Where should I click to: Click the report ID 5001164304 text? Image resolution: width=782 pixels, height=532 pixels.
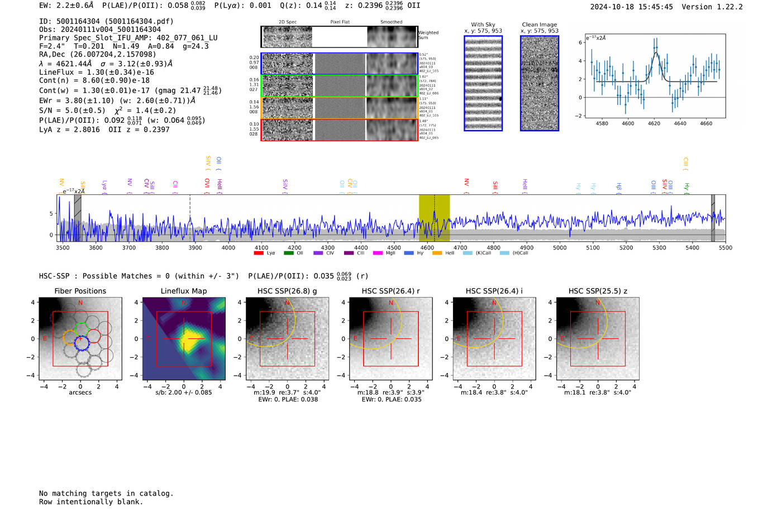pos(106,21)
